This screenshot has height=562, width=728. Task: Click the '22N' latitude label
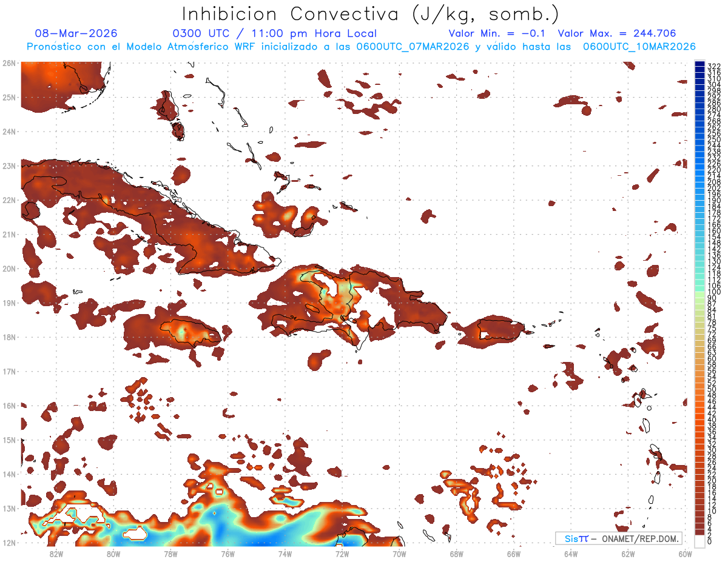coord(8,200)
